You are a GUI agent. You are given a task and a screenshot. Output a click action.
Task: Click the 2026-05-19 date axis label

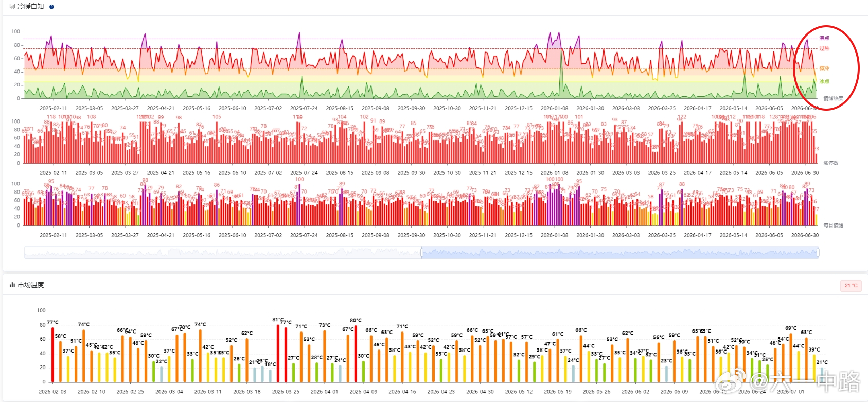(x=558, y=392)
